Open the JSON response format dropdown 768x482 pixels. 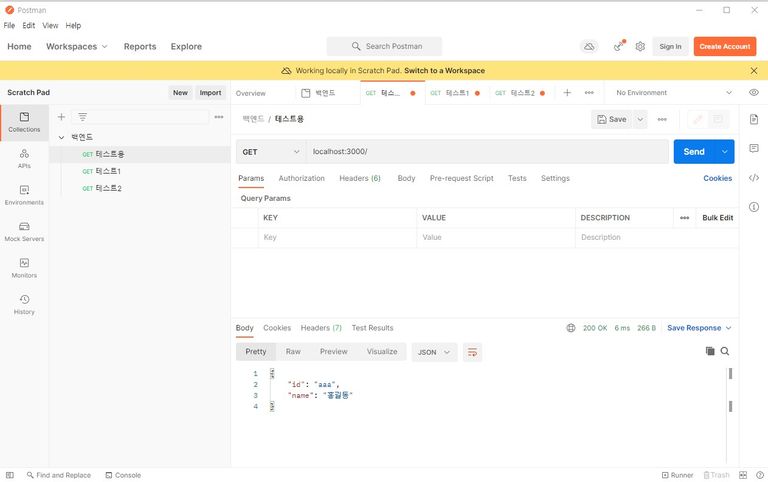click(x=434, y=352)
